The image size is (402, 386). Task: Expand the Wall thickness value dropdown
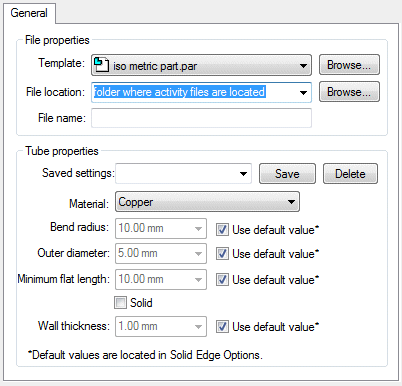coord(198,327)
